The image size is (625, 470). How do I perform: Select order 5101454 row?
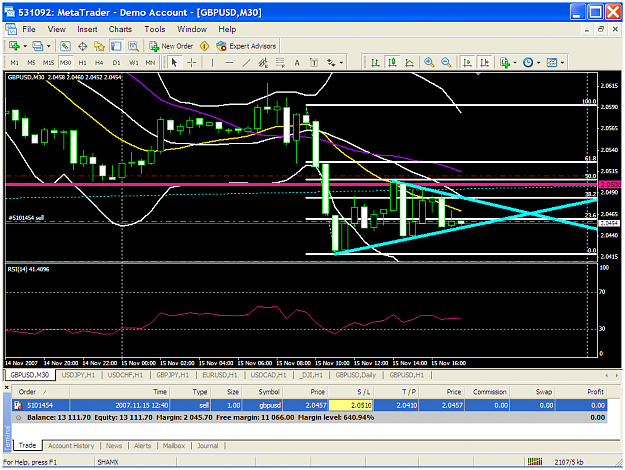309,405
